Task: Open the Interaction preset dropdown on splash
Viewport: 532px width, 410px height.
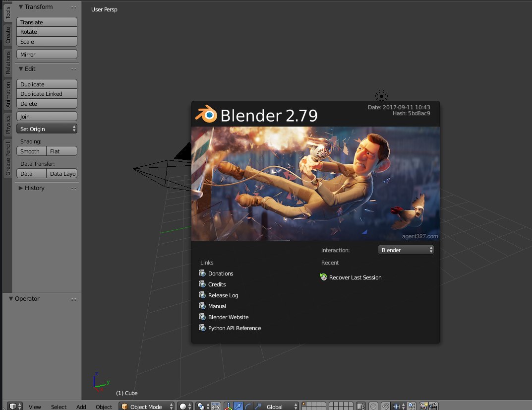Action: pyautogui.click(x=406, y=250)
